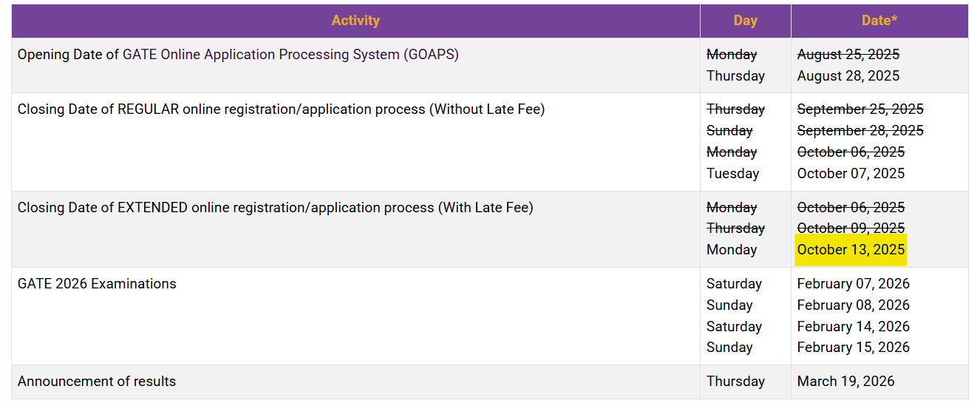
Task: Click the Closing Date of REGULAR registration text
Action: click(x=281, y=109)
